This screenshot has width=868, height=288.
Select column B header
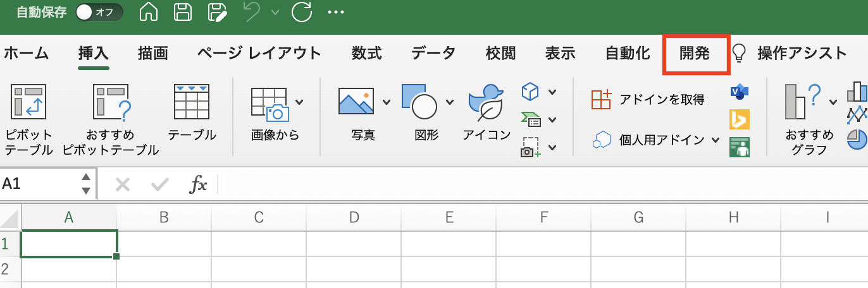pos(164,218)
